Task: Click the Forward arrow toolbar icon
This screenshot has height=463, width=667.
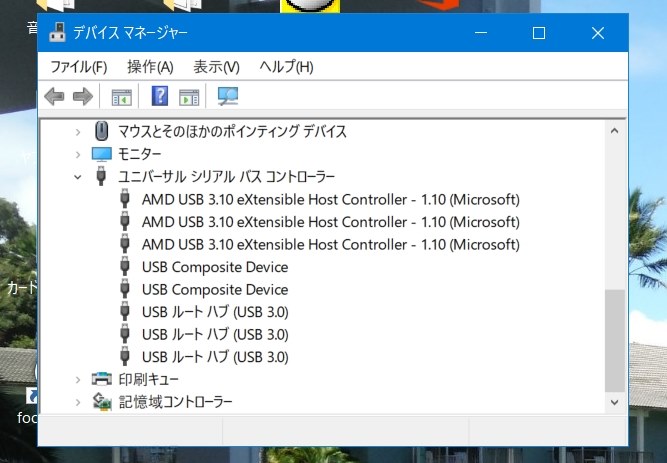Action: pos(83,97)
